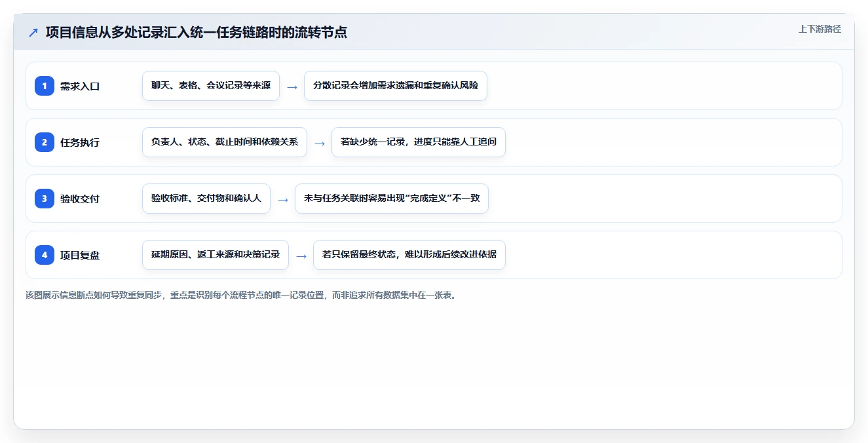Image resolution: width=868 pixels, height=443 pixels.
Task: Click the footnote beginning 该图展示信息断点
Action: pos(241,295)
